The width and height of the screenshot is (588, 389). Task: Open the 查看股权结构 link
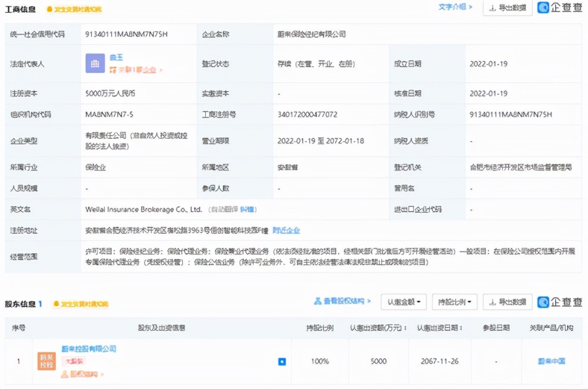(x=342, y=301)
